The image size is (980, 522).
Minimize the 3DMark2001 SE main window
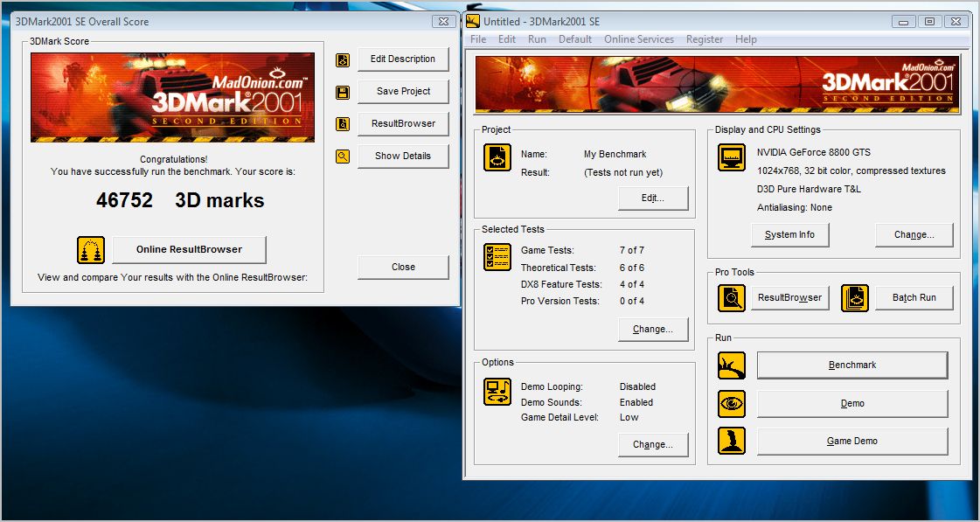[903, 21]
